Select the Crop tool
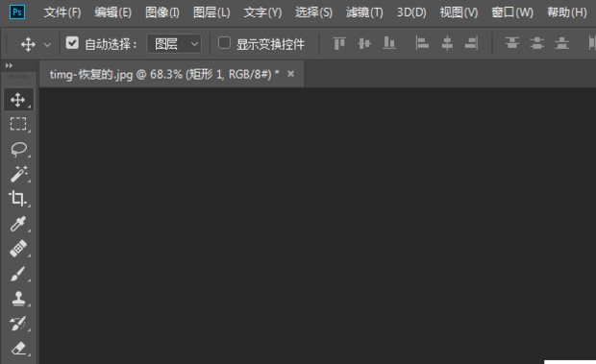The height and width of the screenshot is (364, 596). pos(18,199)
